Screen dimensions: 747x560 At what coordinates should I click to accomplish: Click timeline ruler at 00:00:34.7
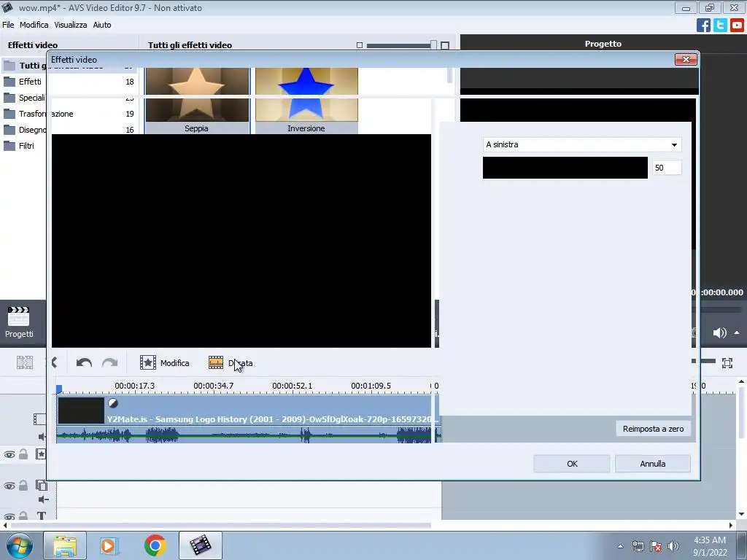(214, 386)
